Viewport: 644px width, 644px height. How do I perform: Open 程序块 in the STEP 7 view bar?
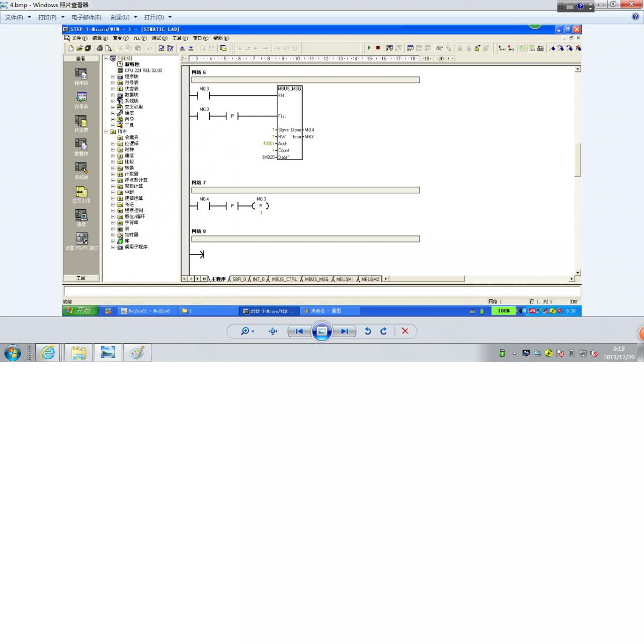81,76
